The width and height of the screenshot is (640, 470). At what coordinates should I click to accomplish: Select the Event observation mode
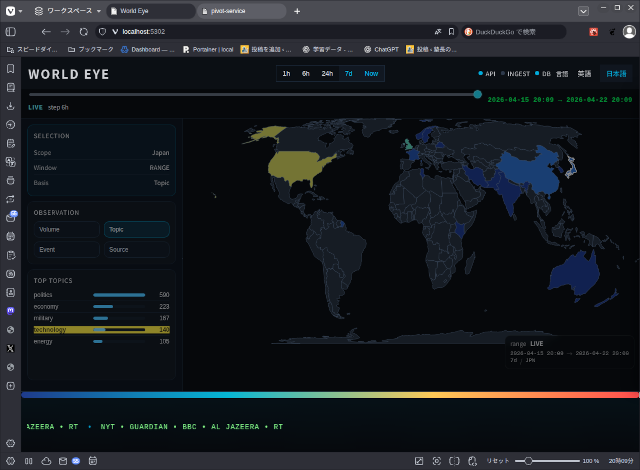68,249
